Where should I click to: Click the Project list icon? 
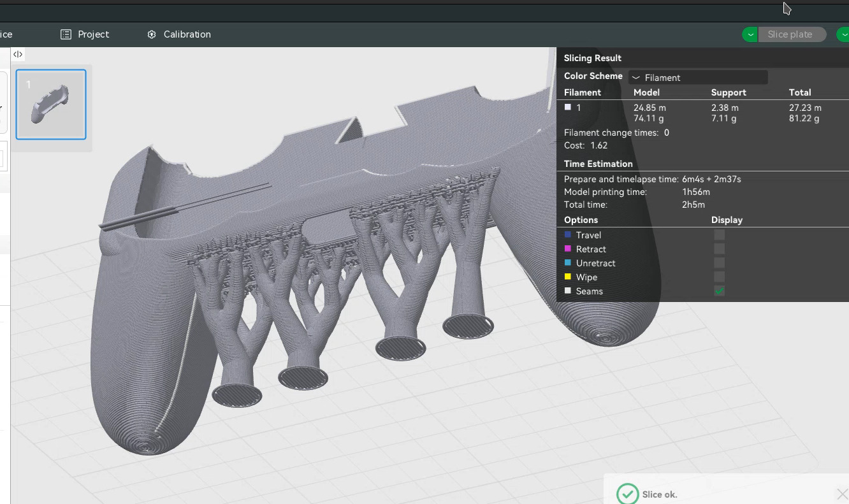(66, 34)
